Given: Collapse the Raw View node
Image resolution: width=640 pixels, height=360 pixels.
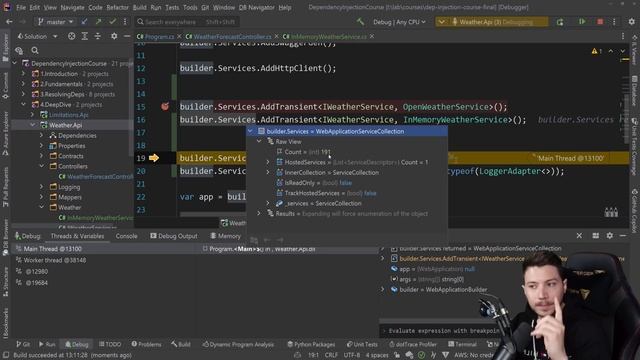Looking at the screenshot, I should tap(259, 142).
